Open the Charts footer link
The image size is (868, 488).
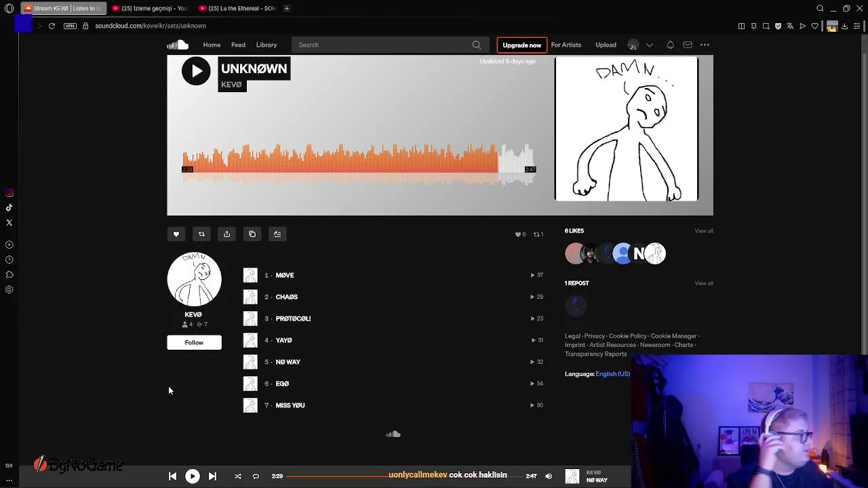point(684,345)
